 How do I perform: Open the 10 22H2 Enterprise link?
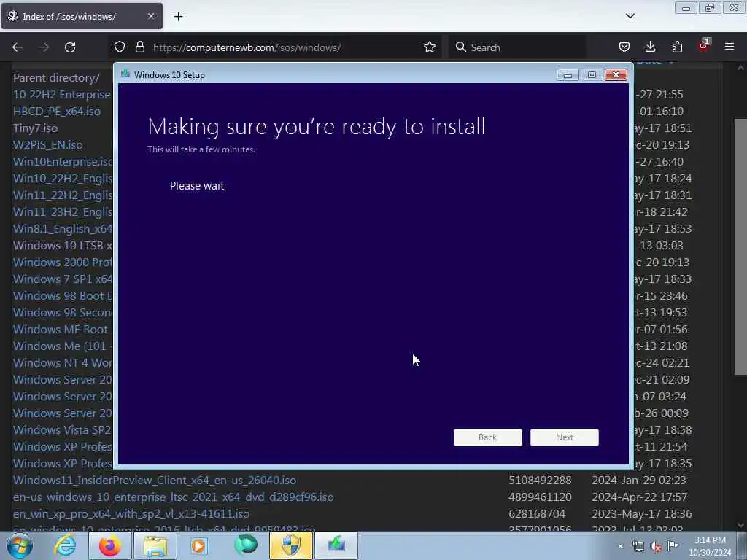click(62, 94)
